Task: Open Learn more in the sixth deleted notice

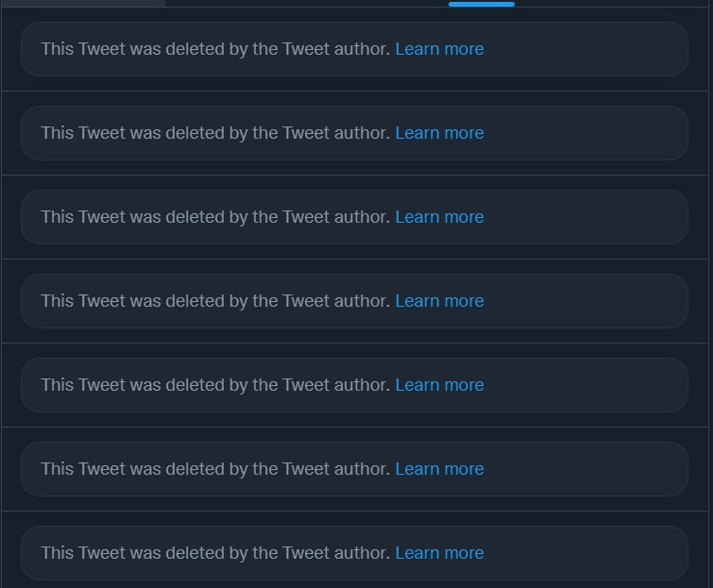Action: pos(439,469)
